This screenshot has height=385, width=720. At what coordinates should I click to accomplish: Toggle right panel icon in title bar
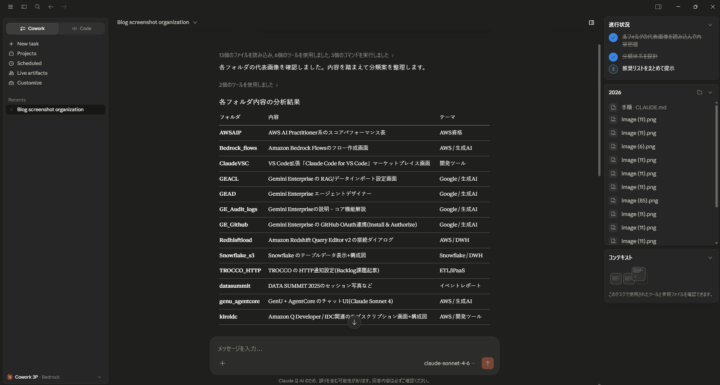pyautogui.click(x=658, y=7)
